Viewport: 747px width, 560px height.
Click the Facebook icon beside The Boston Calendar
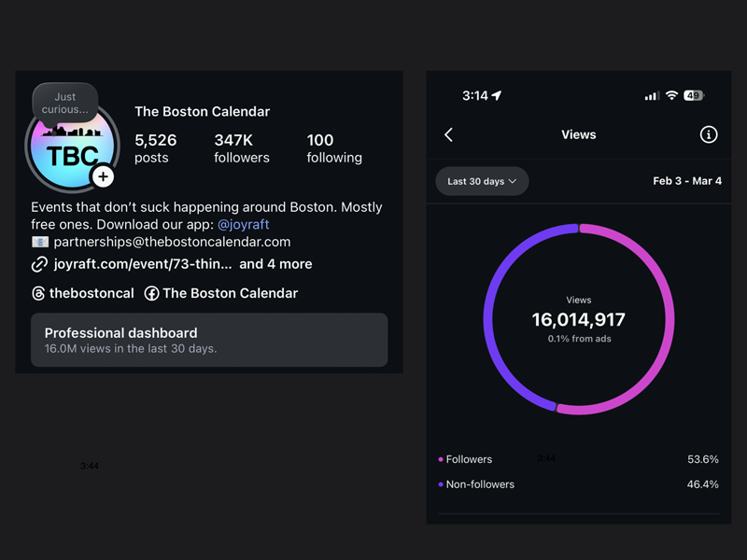coord(151,293)
